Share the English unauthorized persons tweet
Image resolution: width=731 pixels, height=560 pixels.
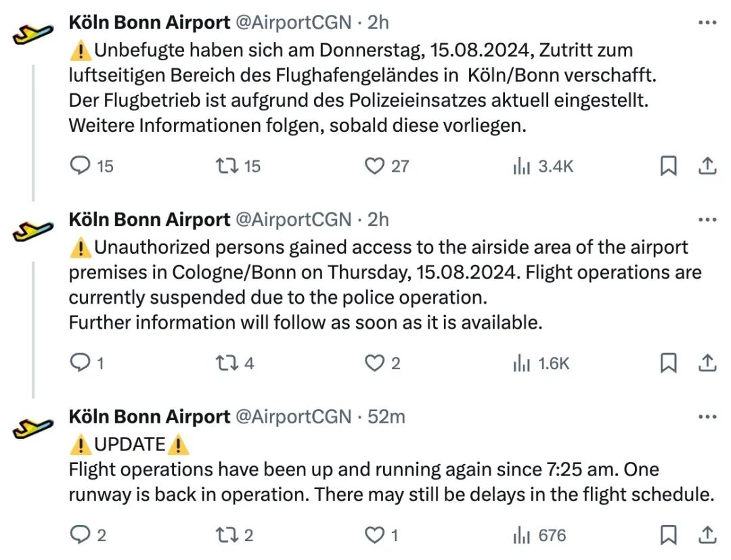click(707, 363)
